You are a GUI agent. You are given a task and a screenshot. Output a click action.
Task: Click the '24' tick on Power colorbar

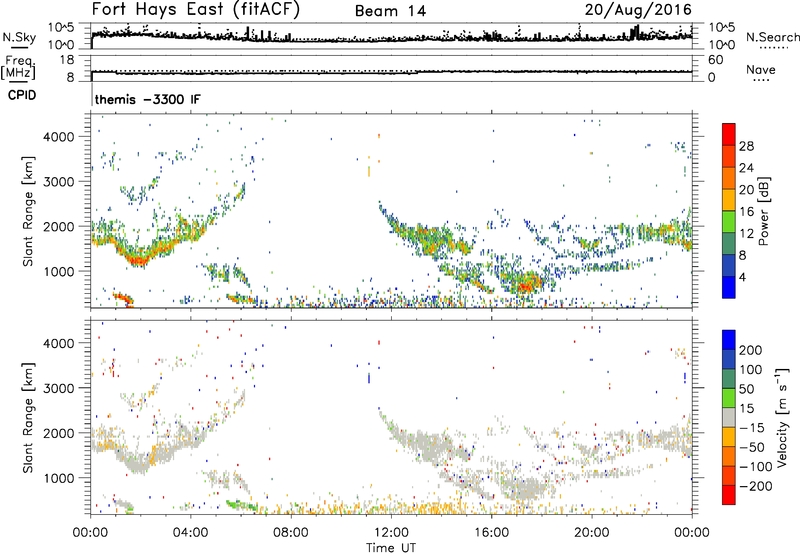746,168
